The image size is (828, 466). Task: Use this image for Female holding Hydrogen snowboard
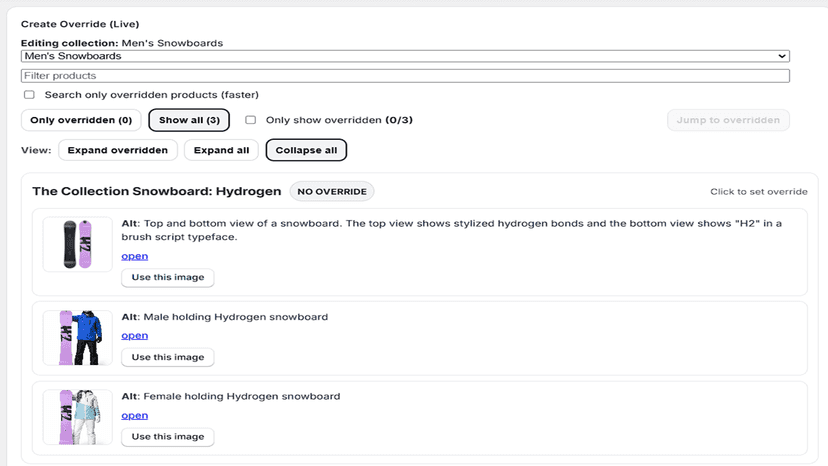(x=167, y=436)
